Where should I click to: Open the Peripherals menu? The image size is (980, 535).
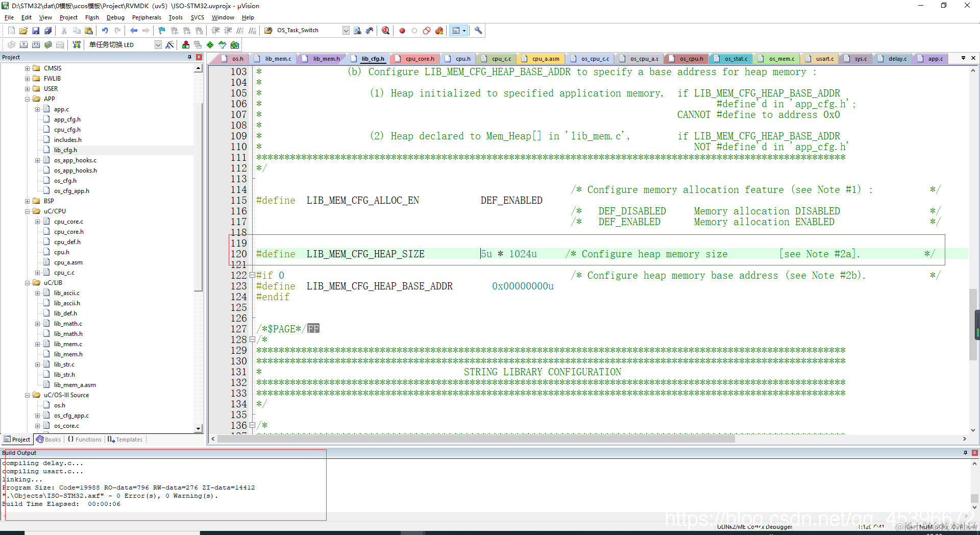pyautogui.click(x=146, y=17)
